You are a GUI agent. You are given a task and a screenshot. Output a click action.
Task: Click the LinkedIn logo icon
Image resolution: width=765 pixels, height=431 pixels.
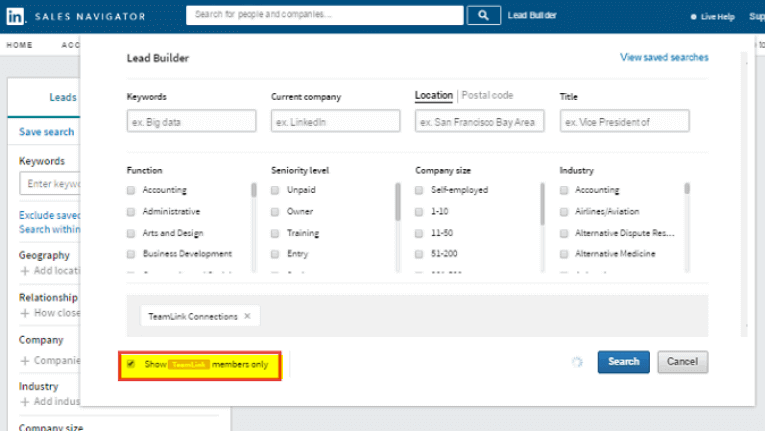tap(15, 16)
